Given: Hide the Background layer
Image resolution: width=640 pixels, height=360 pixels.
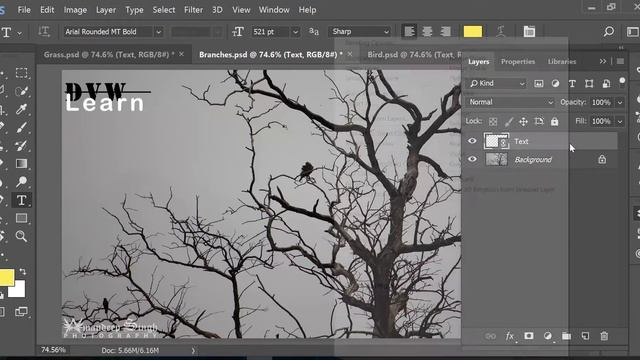Looking at the screenshot, I should coord(472,159).
